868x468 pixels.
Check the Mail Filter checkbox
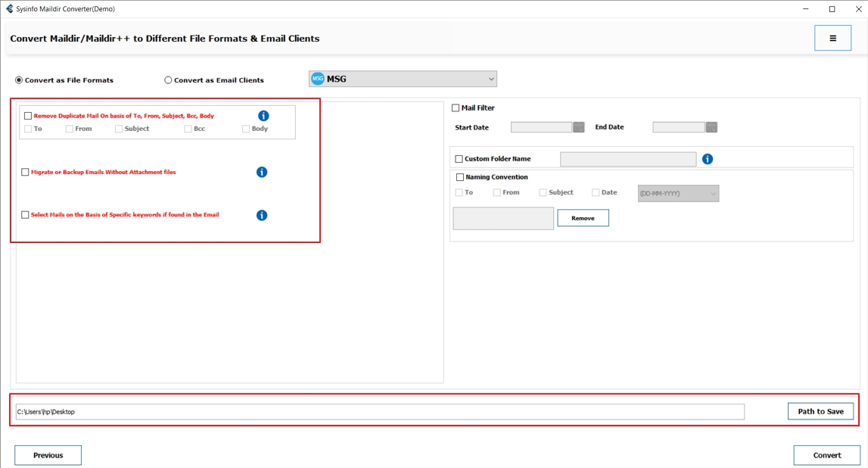[x=456, y=108]
